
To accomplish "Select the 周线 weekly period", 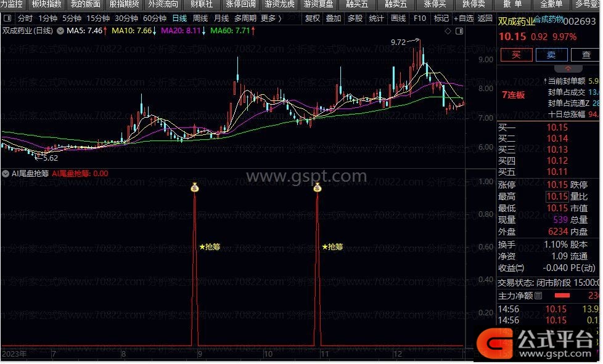I will (x=200, y=18).
